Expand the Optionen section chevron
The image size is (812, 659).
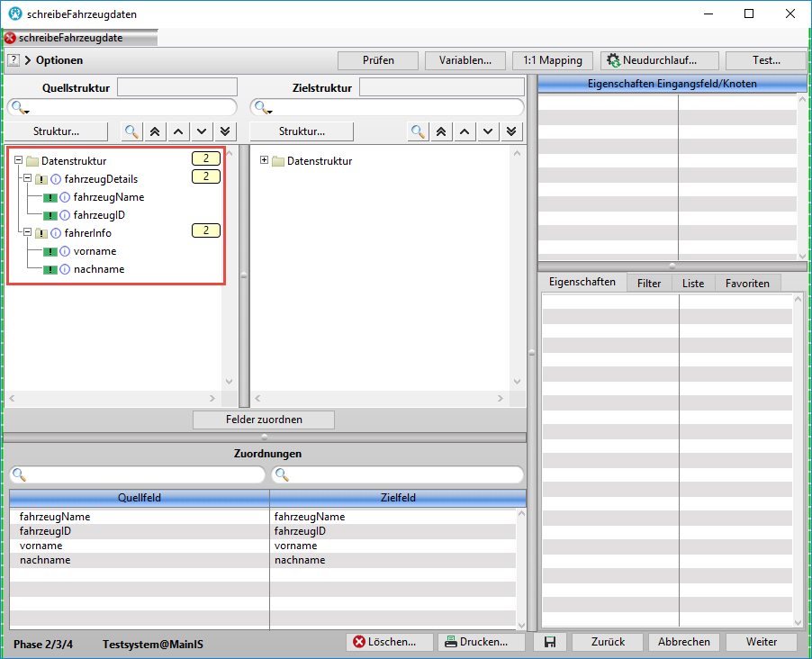tap(28, 60)
